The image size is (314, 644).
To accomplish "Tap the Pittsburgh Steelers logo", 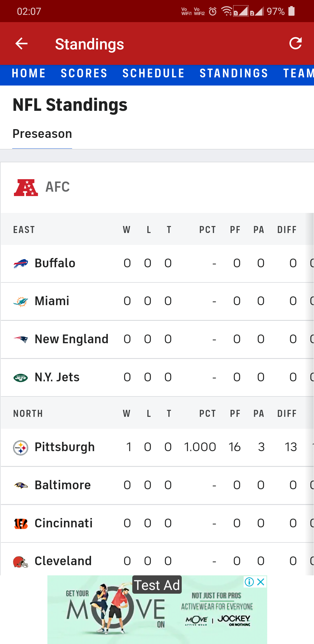I will pos(21,448).
